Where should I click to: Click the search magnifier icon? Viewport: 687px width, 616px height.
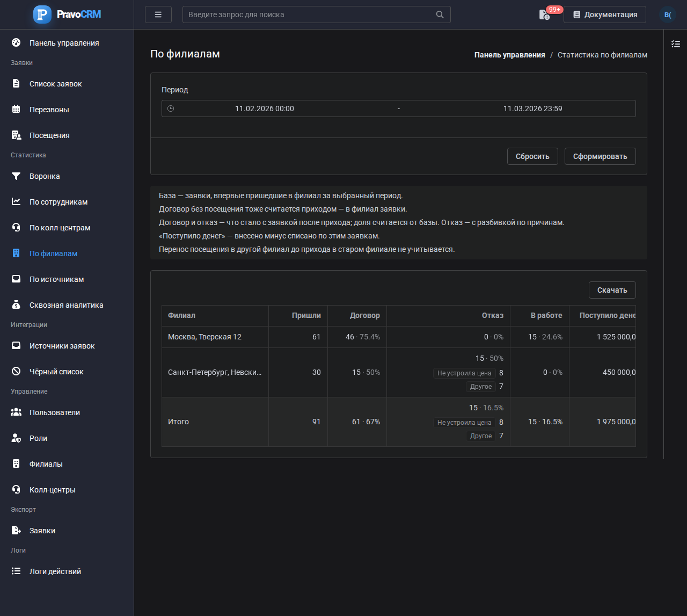click(x=440, y=15)
